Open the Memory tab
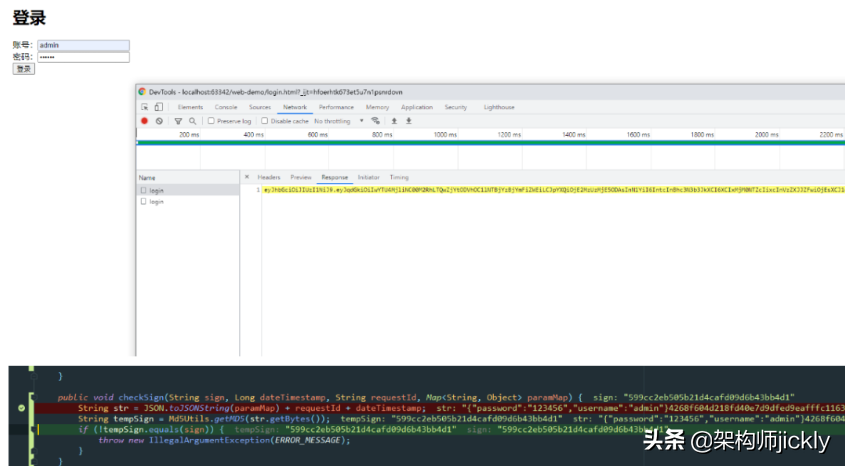The image size is (845, 466). pyautogui.click(x=377, y=107)
